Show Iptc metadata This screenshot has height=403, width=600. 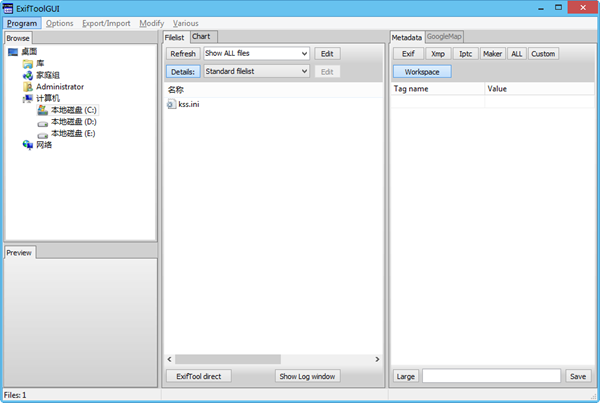coord(465,54)
